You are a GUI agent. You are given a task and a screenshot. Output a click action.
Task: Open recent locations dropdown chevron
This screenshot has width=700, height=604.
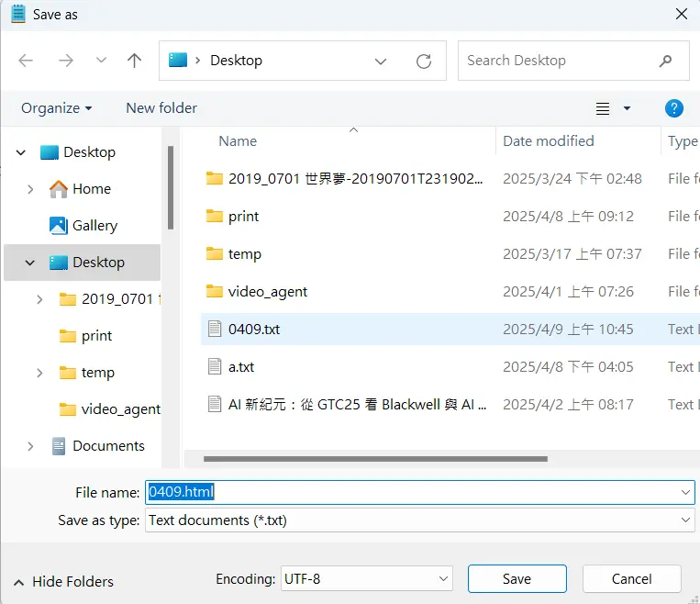tap(101, 61)
